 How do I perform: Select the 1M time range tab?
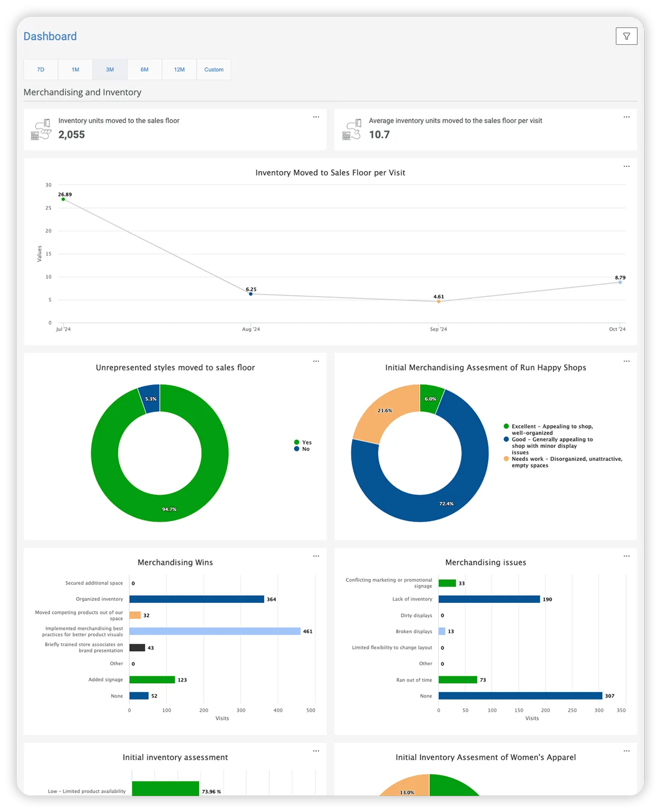[76, 70]
